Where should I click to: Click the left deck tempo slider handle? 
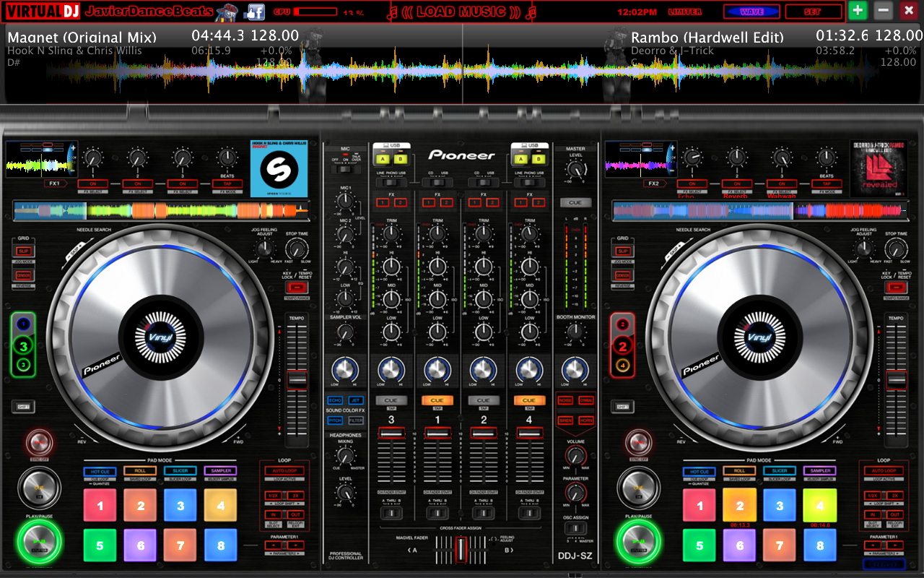297,379
